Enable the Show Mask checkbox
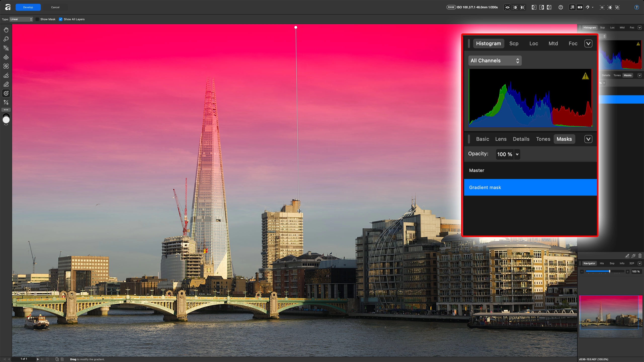 [x=37, y=19]
